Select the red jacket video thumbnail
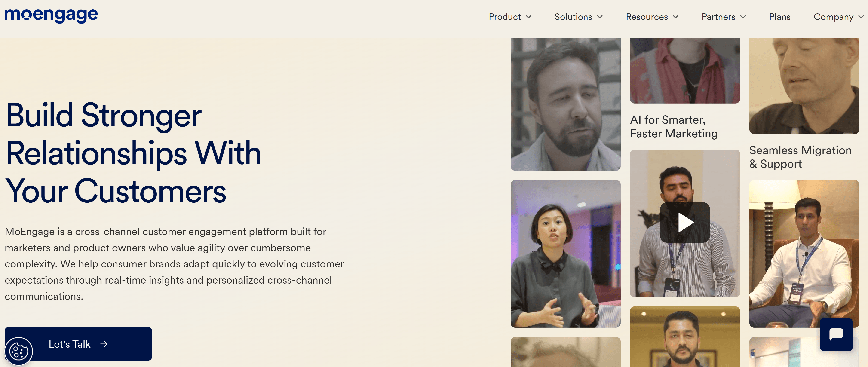 click(x=685, y=71)
